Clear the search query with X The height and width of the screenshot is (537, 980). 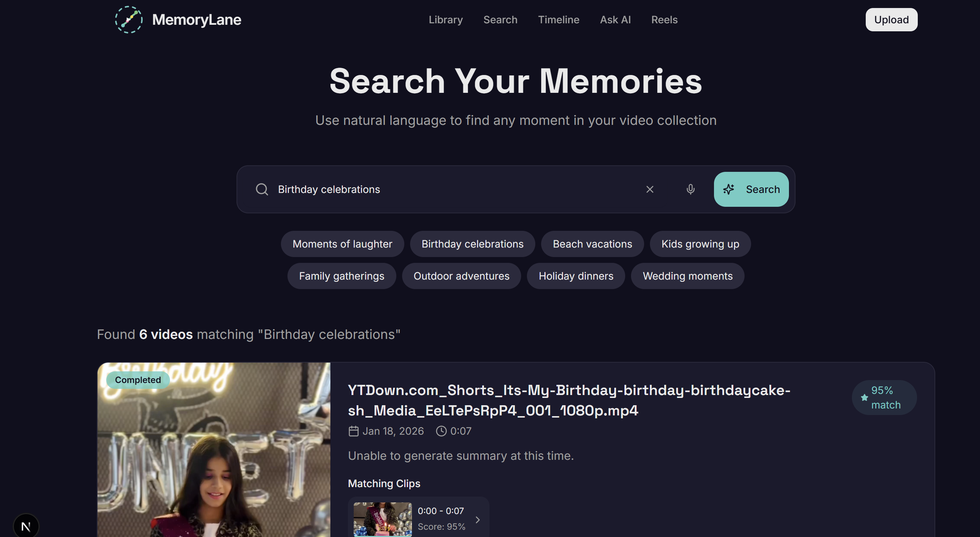650,189
